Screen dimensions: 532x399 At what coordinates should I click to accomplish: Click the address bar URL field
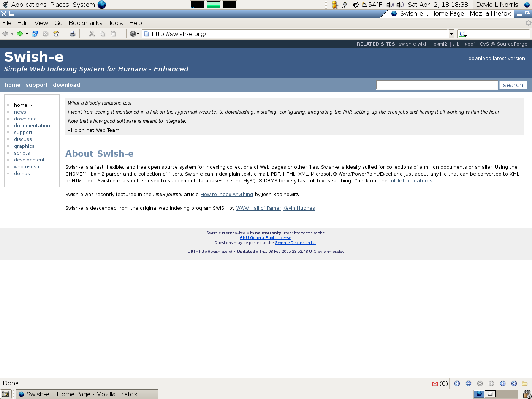pyautogui.click(x=294, y=34)
